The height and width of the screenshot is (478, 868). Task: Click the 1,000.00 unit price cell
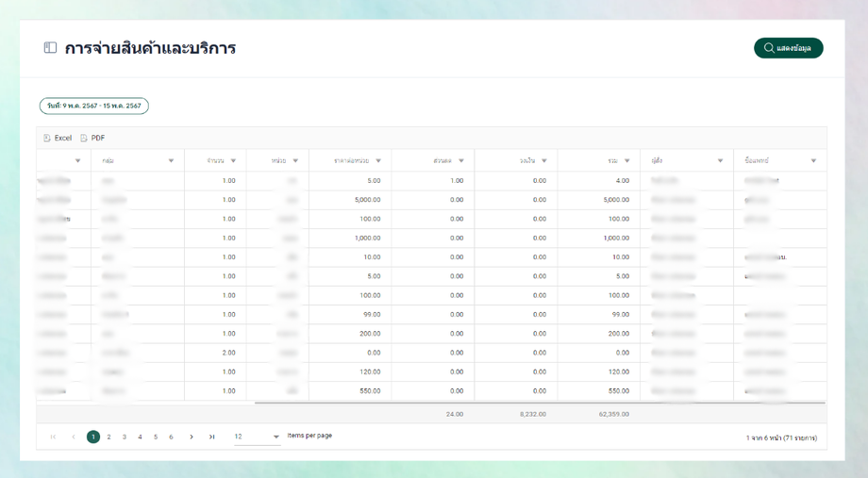pos(368,238)
